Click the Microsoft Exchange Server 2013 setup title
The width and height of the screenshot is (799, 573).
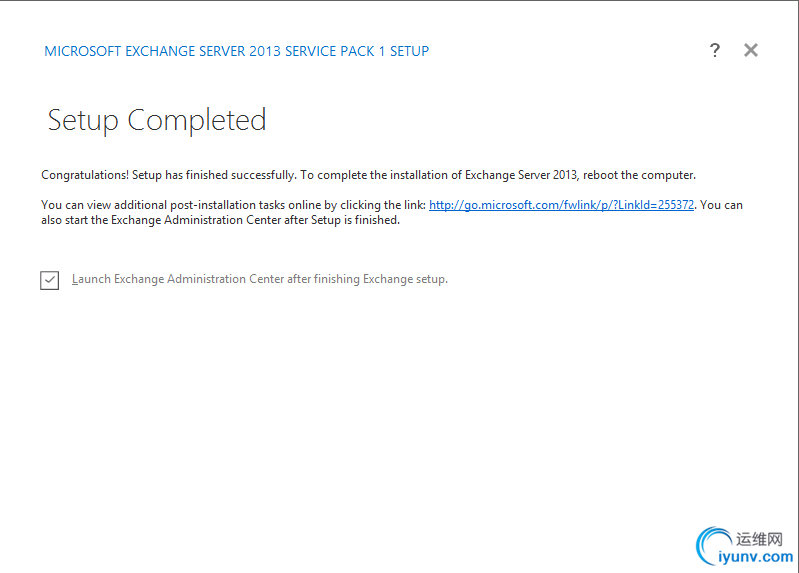tap(236, 51)
